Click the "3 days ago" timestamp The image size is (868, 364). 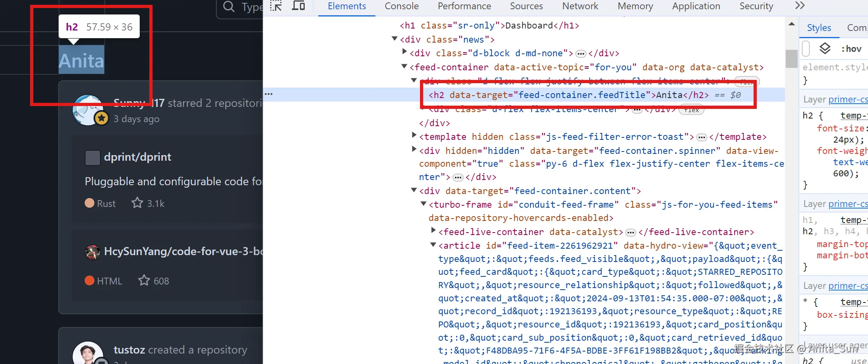137,119
